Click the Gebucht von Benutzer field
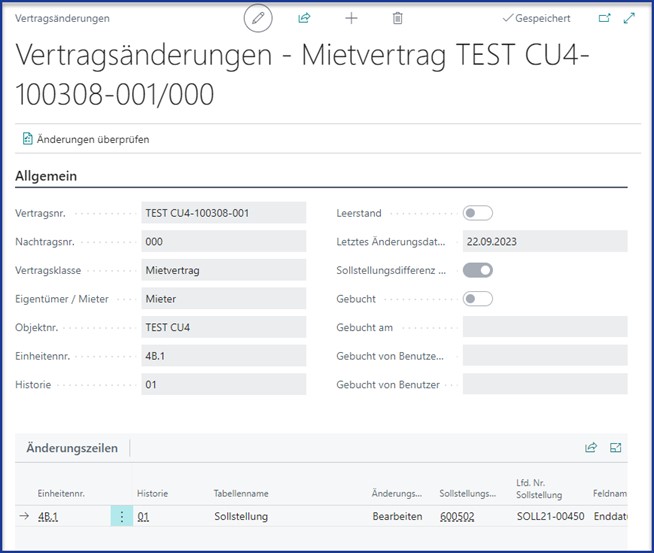The image size is (654, 553). [545, 384]
